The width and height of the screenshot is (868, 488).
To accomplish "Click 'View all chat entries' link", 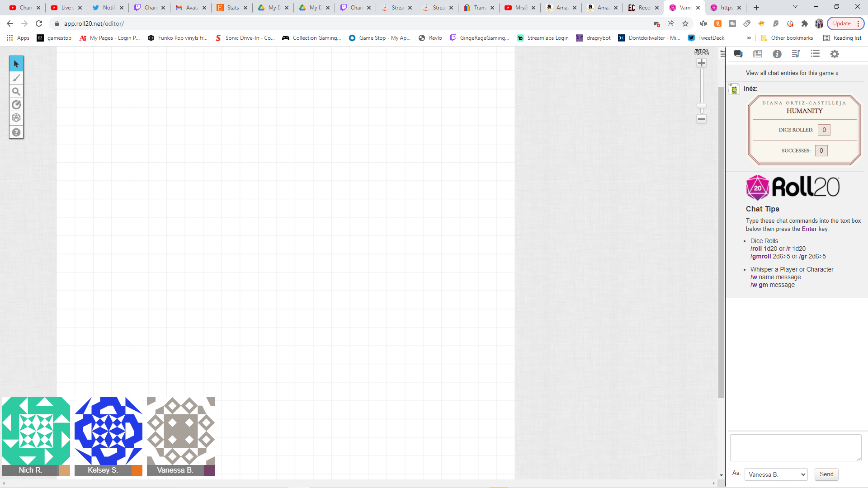I will coord(792,73).
